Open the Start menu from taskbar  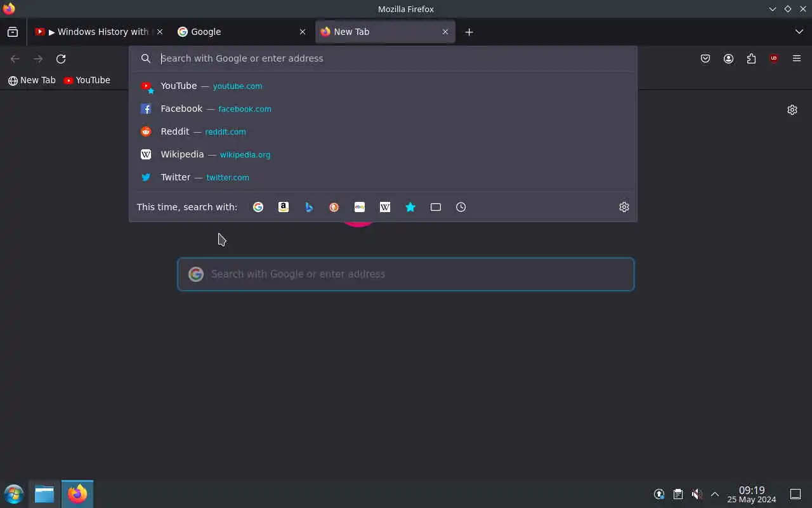click(x=13, y=494)
